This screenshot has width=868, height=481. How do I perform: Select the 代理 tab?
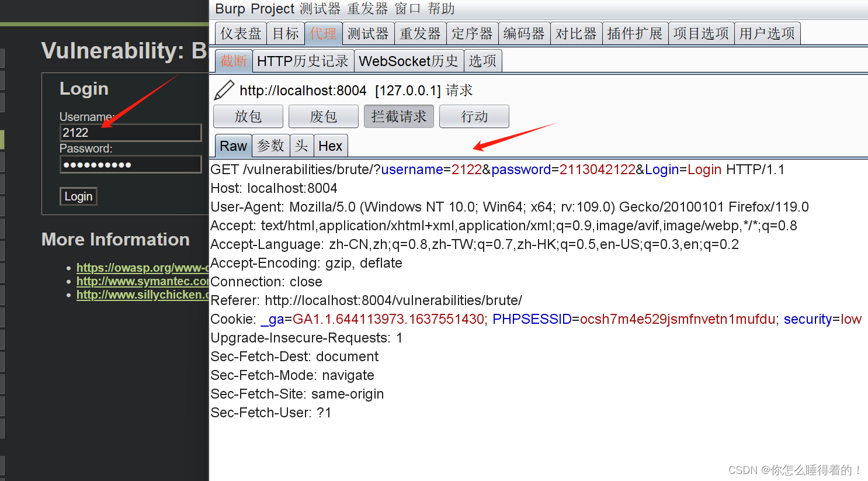click(x=323, y=33)
